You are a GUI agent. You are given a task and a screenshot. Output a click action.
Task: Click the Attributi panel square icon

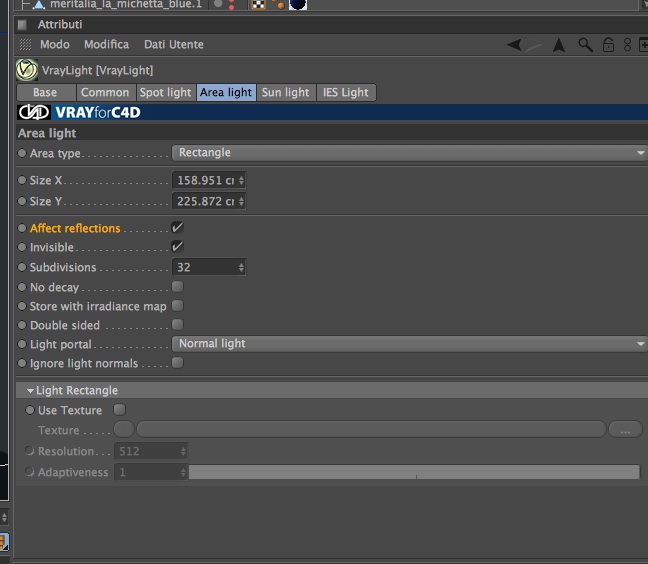(x=22, y=25)
